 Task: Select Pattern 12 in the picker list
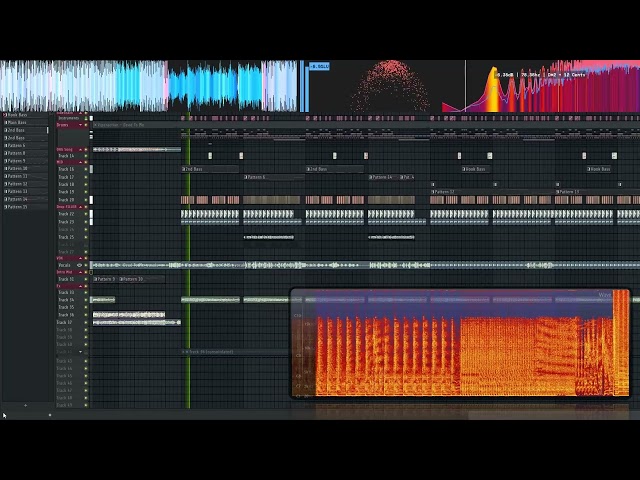coord(25,184)
